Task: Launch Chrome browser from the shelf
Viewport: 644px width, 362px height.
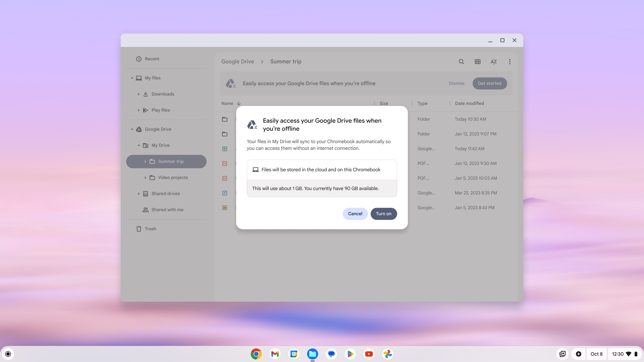Action: click(256, 354)
